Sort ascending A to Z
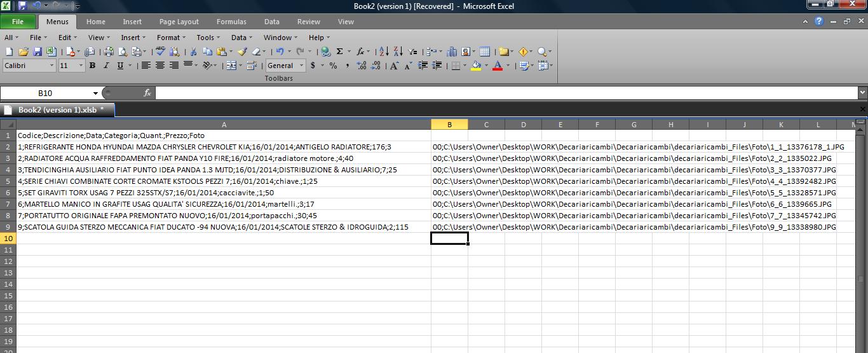The image size is (868, 353). [384, 52]
